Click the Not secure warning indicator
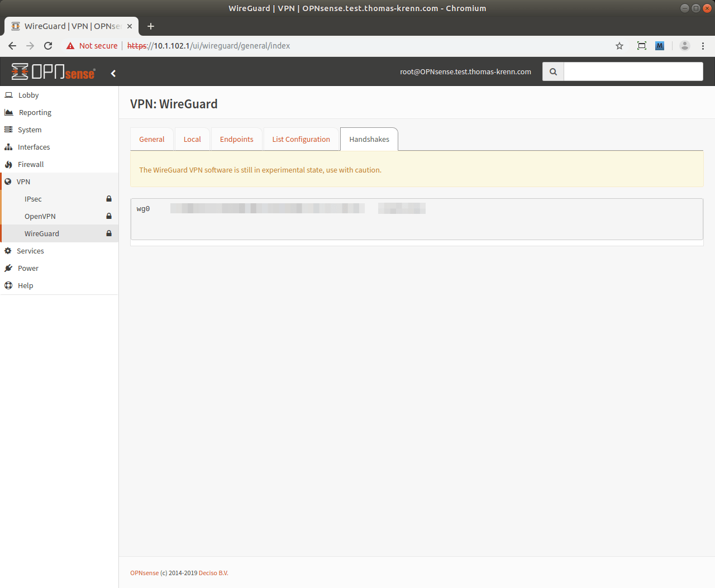The image size is (715, 588). (92, 46)
